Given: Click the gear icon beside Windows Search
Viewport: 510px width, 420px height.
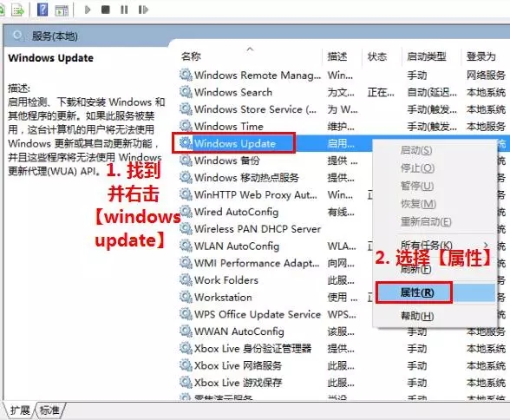Looking at the screenshot, I should tap(186, 92).
